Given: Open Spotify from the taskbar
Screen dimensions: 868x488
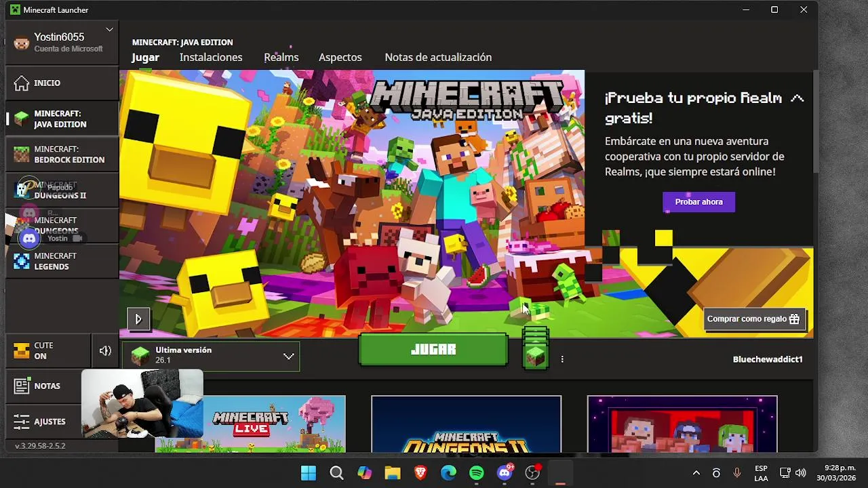Looking at the screenshot, I should (x=477, y=473).
